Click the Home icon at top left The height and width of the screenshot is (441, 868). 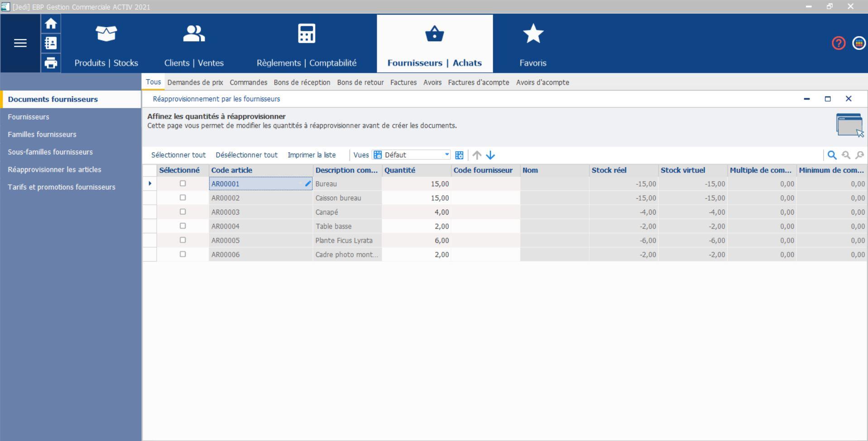point(51,24)
